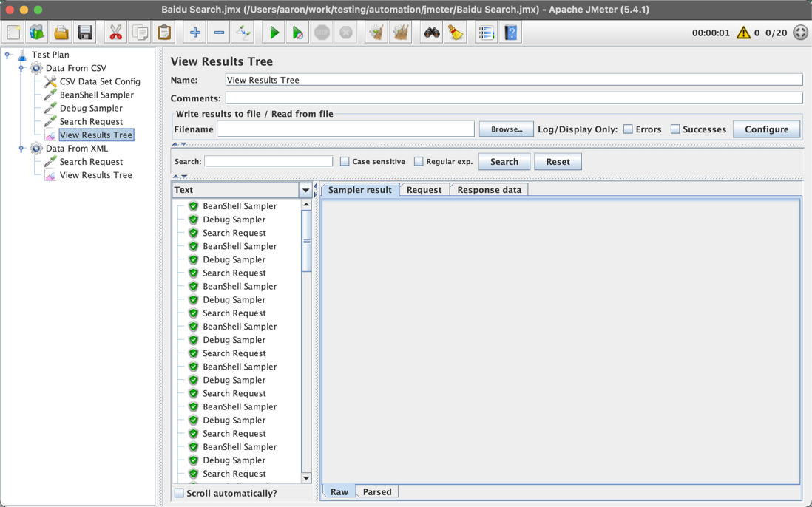Image resolution: width=812 pixels, height=507 pixels.
Task: Click the Stop test icon
Action: tap(322, 33)
